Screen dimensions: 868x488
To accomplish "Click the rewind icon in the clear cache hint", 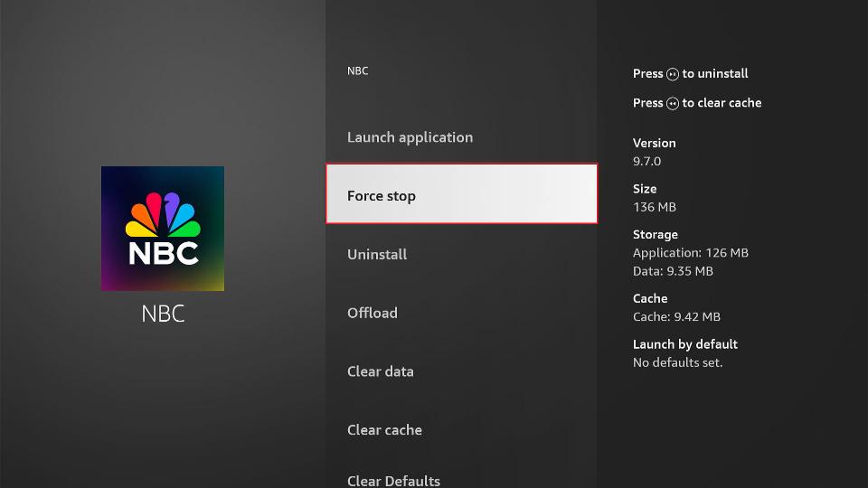I will pos(673,103).
